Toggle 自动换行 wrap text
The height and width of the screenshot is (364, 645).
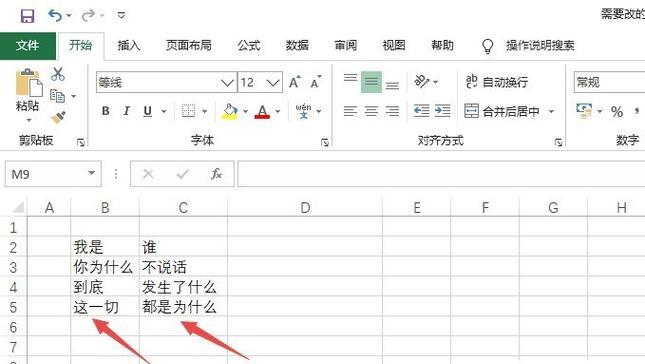click(497, 82)
